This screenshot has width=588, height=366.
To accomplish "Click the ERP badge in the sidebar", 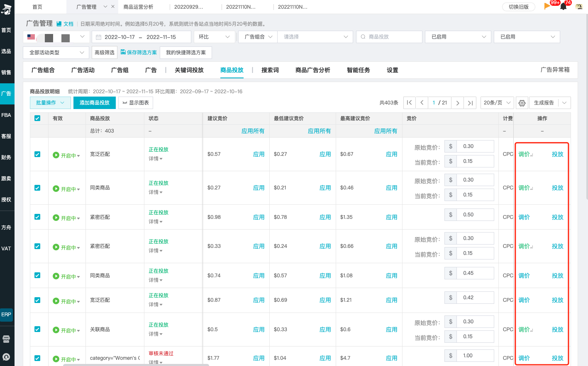I will 6,315.
